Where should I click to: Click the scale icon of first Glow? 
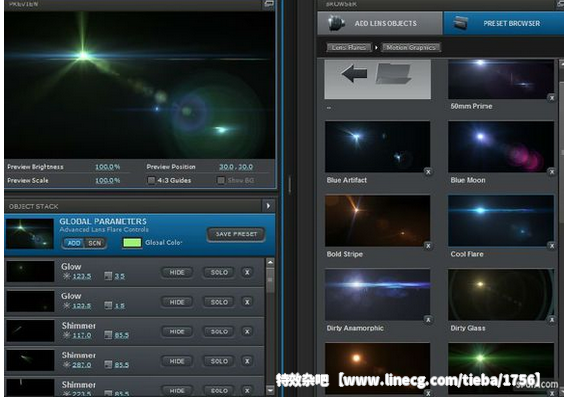coord(108,276)
